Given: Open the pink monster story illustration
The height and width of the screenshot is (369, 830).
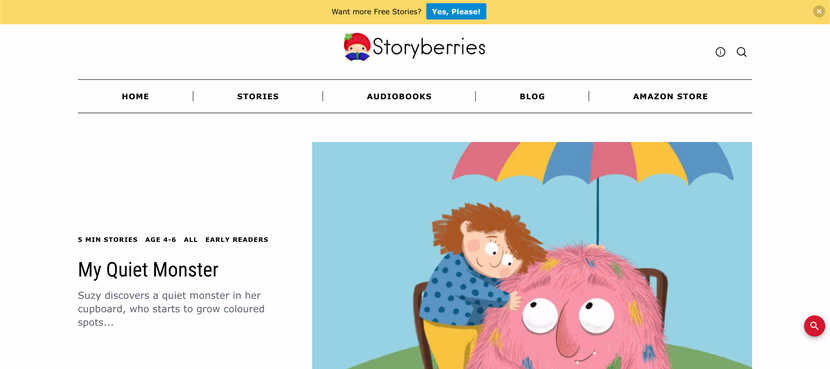Looking at the screenshot, I should pyautogui.click(x=532, y=255).
